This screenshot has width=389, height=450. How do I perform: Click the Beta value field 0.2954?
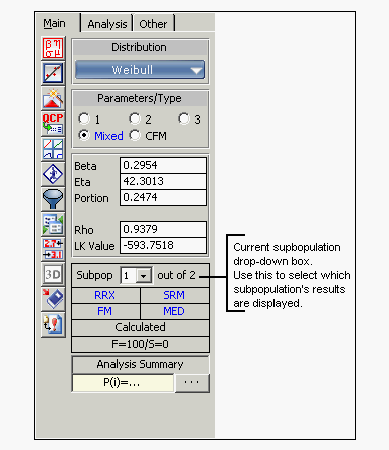click(x=163, y=165)
